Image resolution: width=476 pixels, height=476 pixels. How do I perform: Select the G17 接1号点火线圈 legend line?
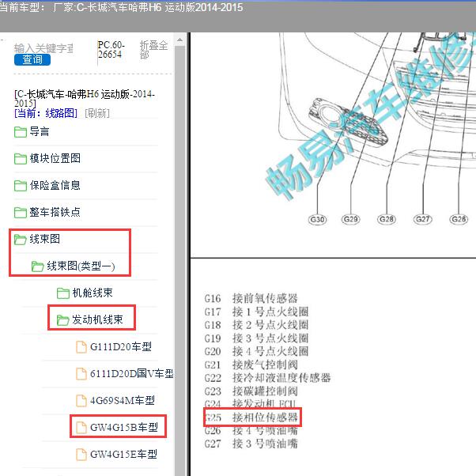(256, 312)
